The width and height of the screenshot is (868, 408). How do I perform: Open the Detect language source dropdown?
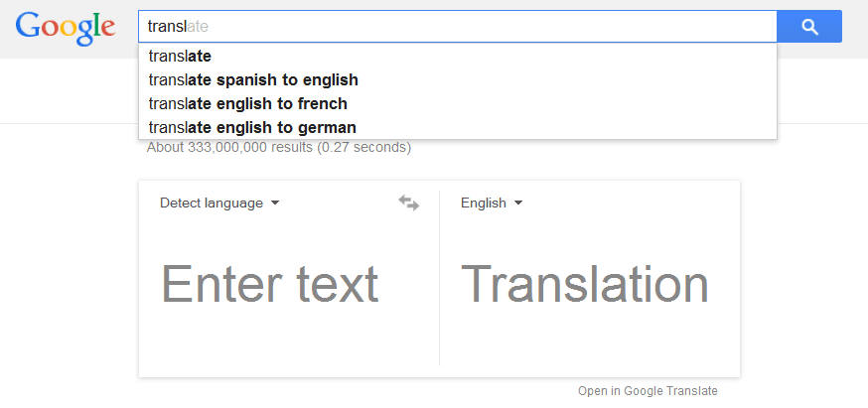click(x=212, y=204)
